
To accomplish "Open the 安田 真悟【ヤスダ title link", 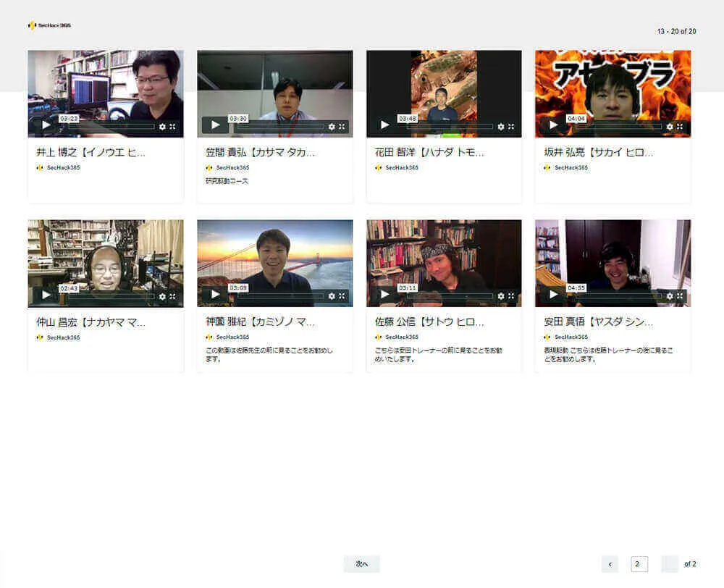I will click(x=599, y=322).
